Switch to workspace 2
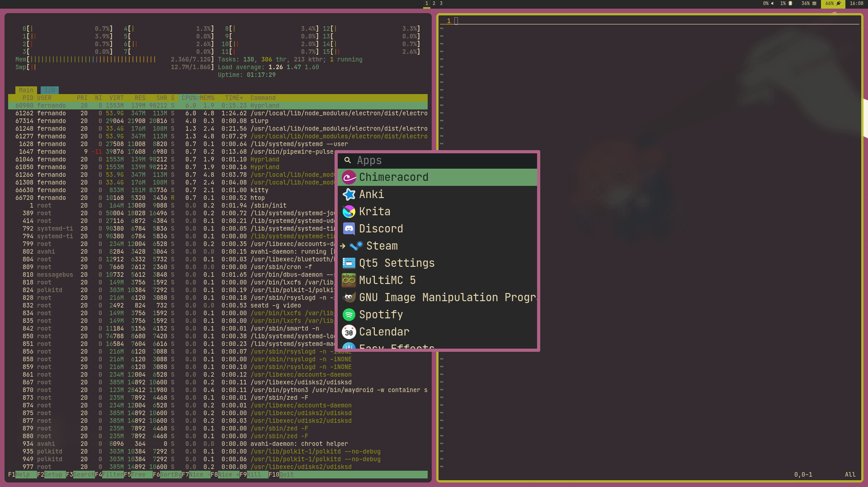The image size is (868, 487). [x=434, y=4]
